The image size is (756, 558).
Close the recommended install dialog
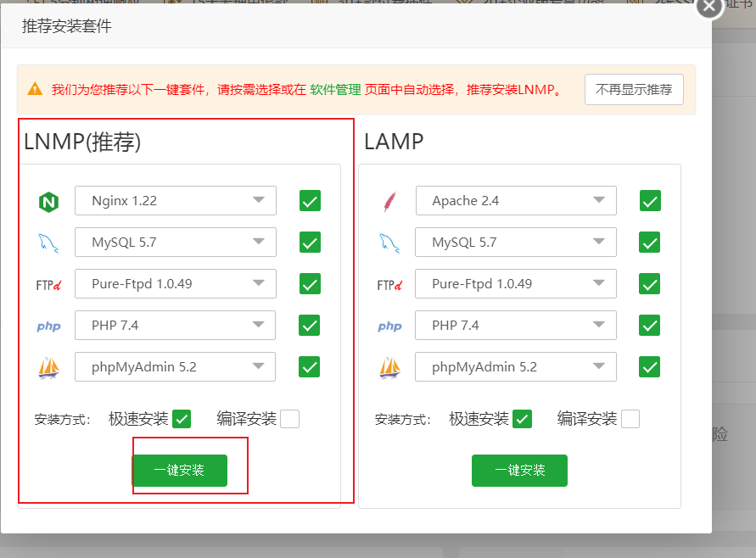pos(709,7)
